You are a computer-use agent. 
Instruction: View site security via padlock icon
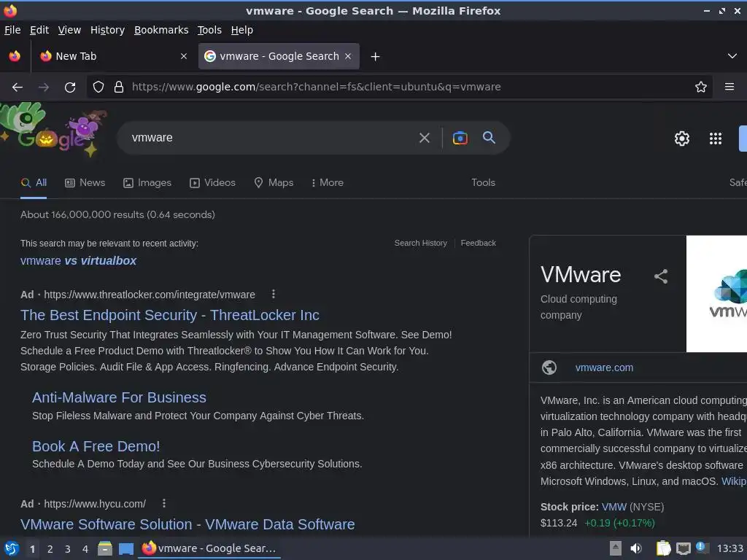[x=119, y=87]
